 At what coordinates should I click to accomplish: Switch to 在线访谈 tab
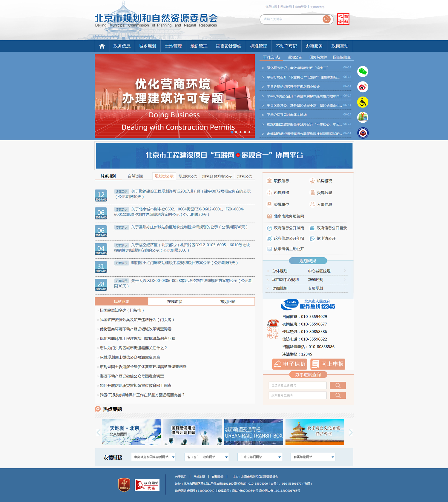pos(175,301)
